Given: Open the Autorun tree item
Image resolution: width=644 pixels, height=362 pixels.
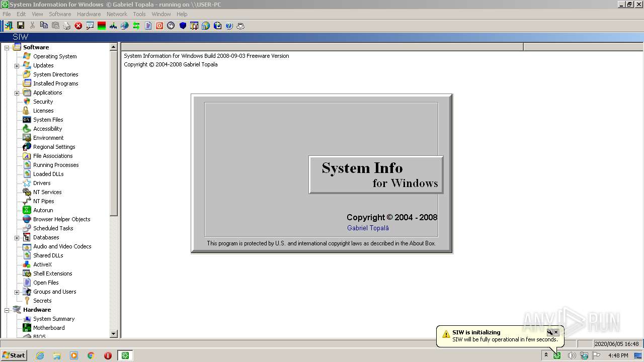Looking at the screenshot, I should pos(43,210).
